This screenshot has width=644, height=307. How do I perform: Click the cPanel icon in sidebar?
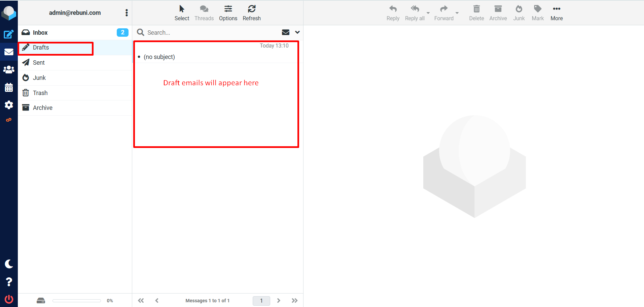[9, 120]
